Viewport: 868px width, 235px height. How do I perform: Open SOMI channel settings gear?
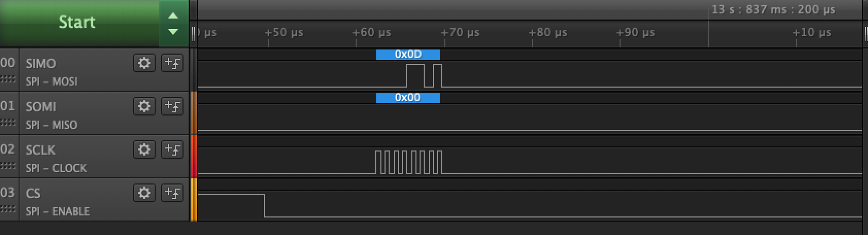(x=144, y=107)
